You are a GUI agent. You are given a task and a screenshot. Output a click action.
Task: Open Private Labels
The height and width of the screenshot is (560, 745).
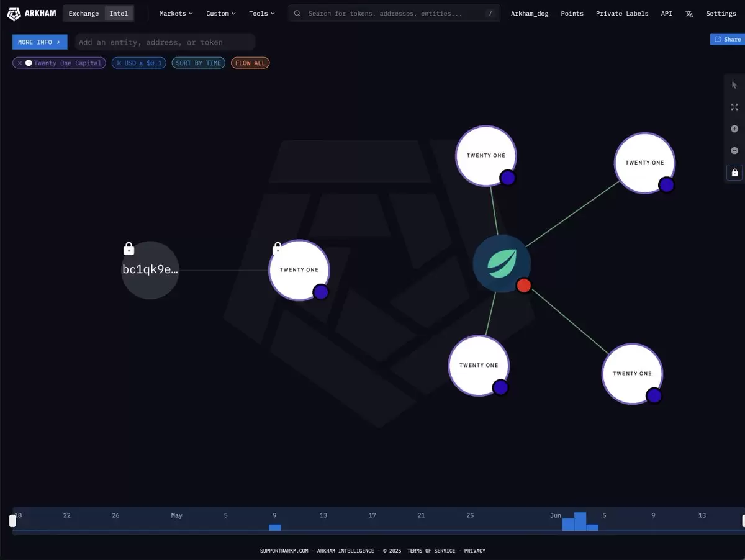pyautogui.click(x=622, y=14)
